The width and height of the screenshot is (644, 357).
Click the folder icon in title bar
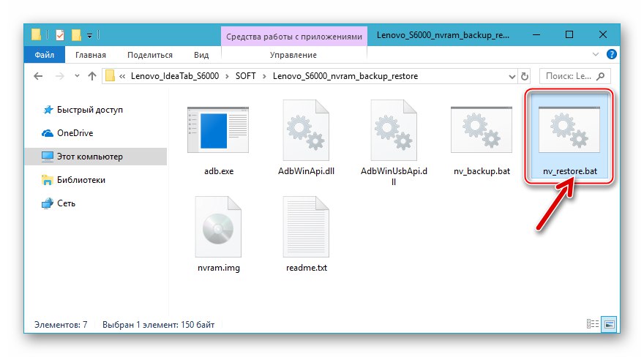click(36, 34)
